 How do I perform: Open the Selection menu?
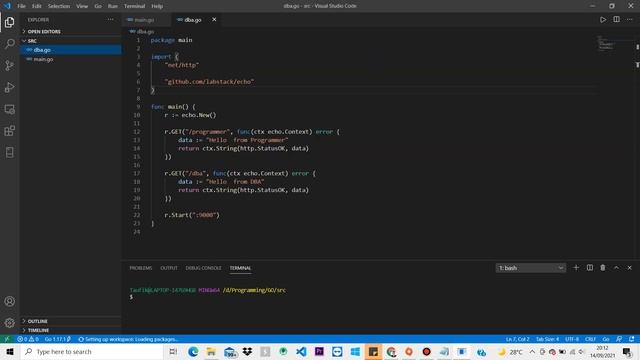(x=59, y=6)
